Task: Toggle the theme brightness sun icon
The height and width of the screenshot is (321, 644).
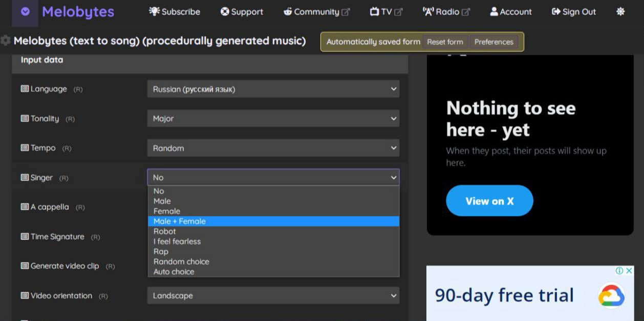Action: coord(620,11)
